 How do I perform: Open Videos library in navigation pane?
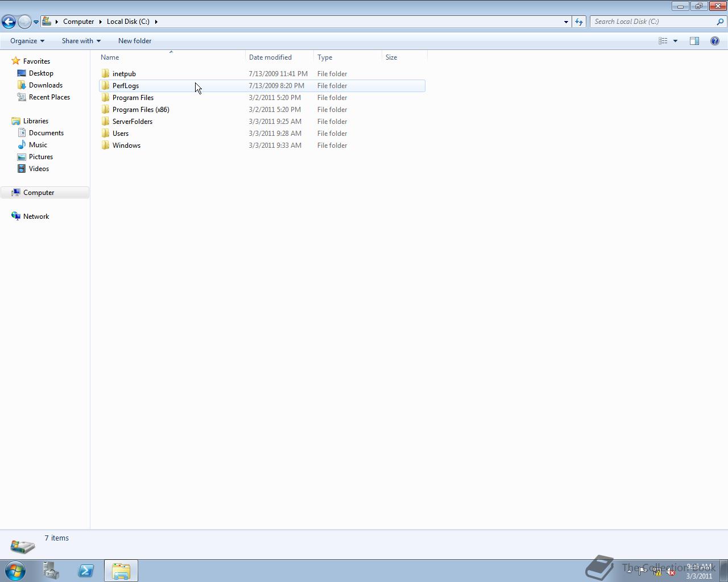tap(39, 169)
